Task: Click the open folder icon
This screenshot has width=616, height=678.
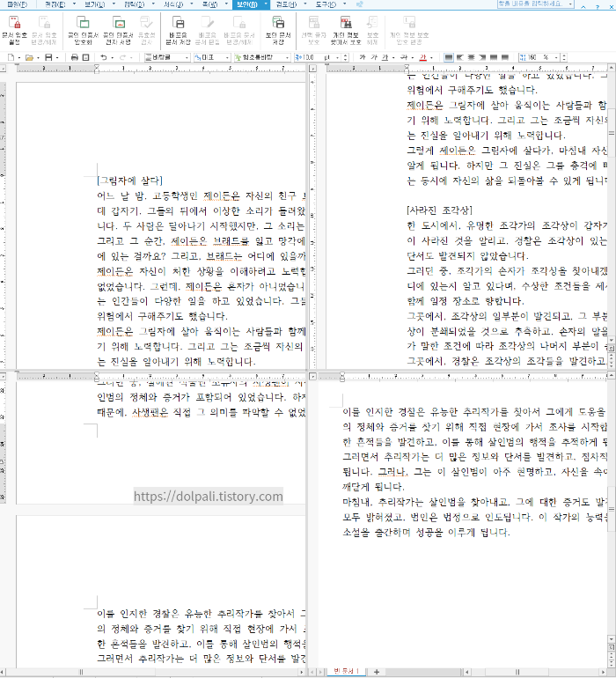Action: [29, 57]
